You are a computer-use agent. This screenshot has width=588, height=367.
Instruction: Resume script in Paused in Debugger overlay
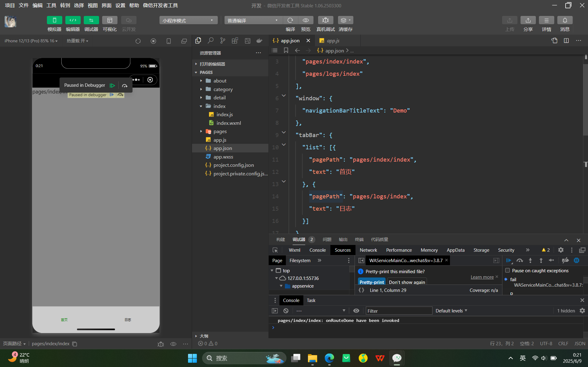click(112, 86)
